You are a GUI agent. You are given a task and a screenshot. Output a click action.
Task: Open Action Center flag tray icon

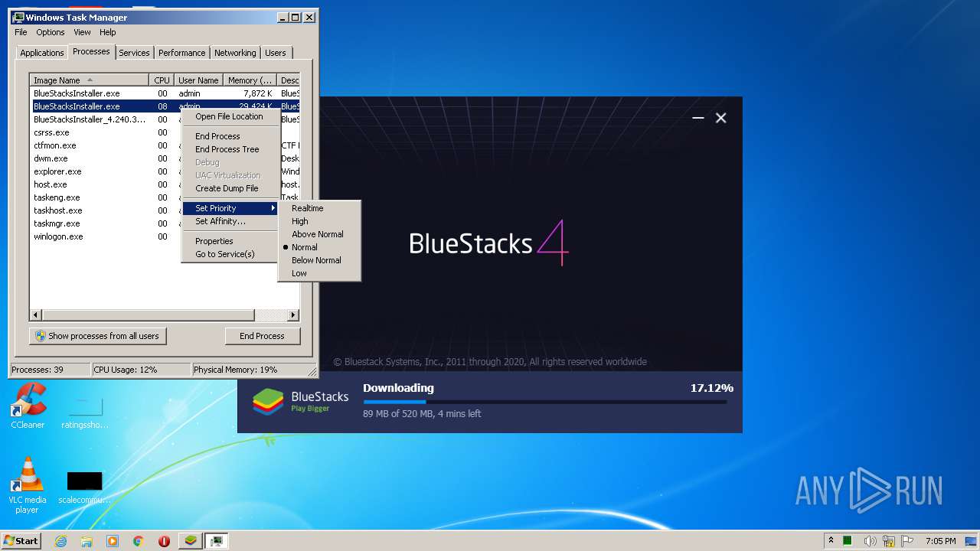(908, 541)
